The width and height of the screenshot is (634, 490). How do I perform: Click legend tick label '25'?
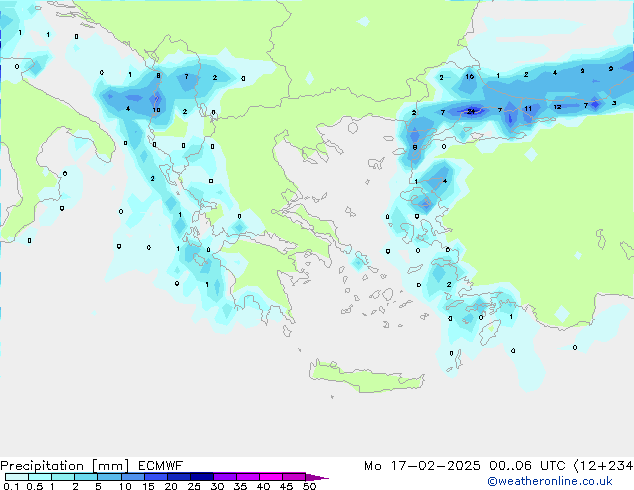[194, 486]
